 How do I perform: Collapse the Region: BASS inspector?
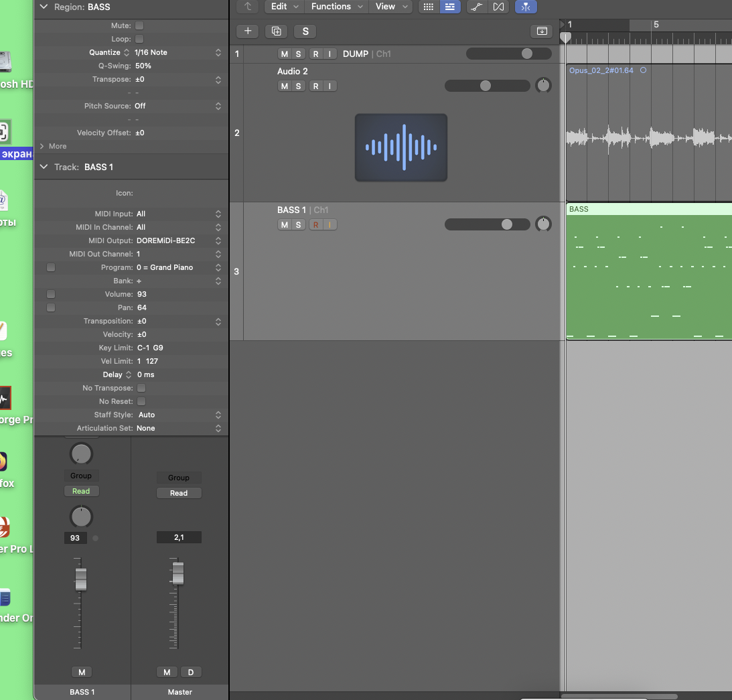[44, 7]
